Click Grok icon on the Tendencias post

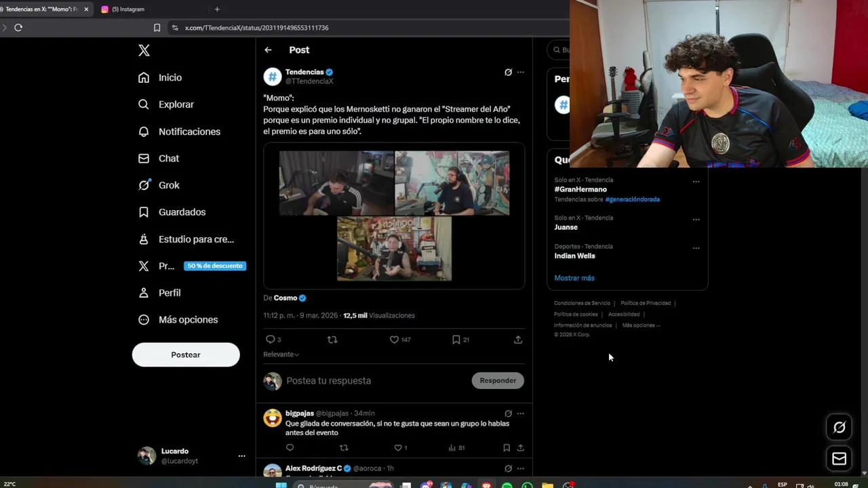508,72
